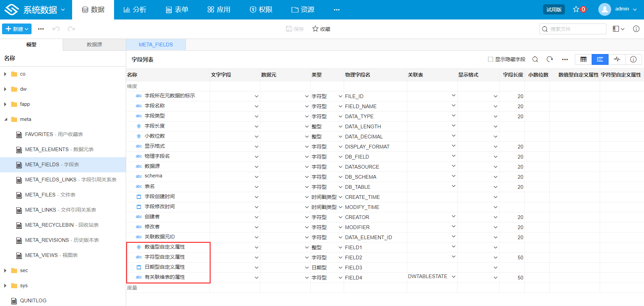Enable the 显示隐藏字段 checkbox
Viewport: 644px width, 306px height.
click(490, 59)
